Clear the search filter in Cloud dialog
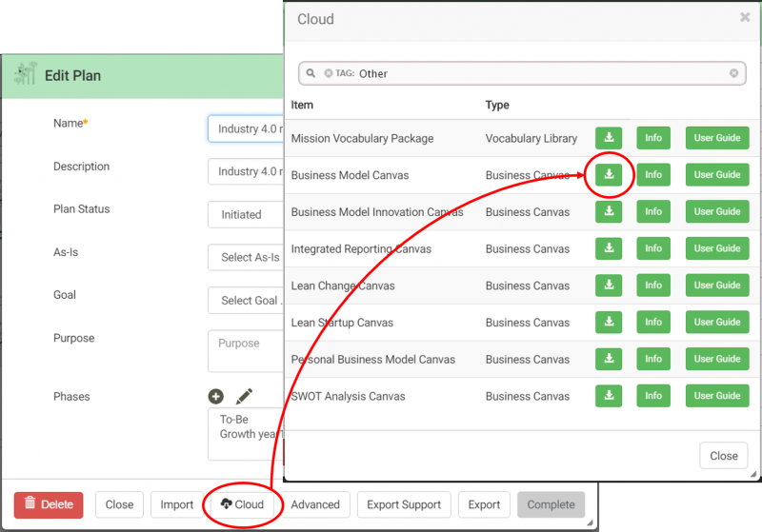Image resolution: width=762 pixels, height=532 pixels. (x=734, y=73)
